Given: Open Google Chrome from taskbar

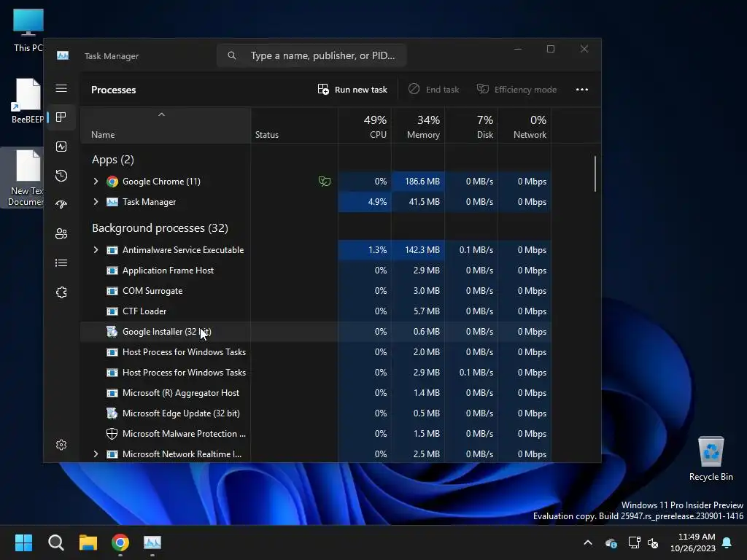Looking at the screenshot, I should 120,542.
